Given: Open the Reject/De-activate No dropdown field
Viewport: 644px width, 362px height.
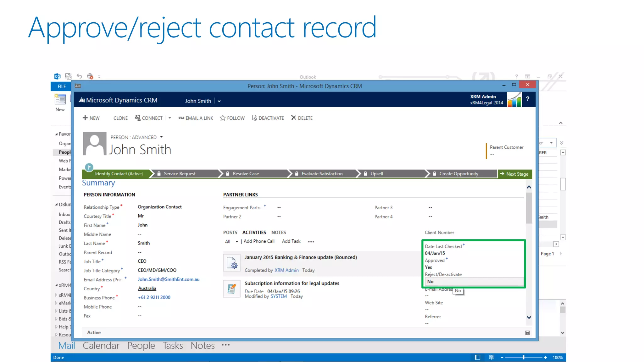Looking at the screenshot, I should (x=475, y=282).
